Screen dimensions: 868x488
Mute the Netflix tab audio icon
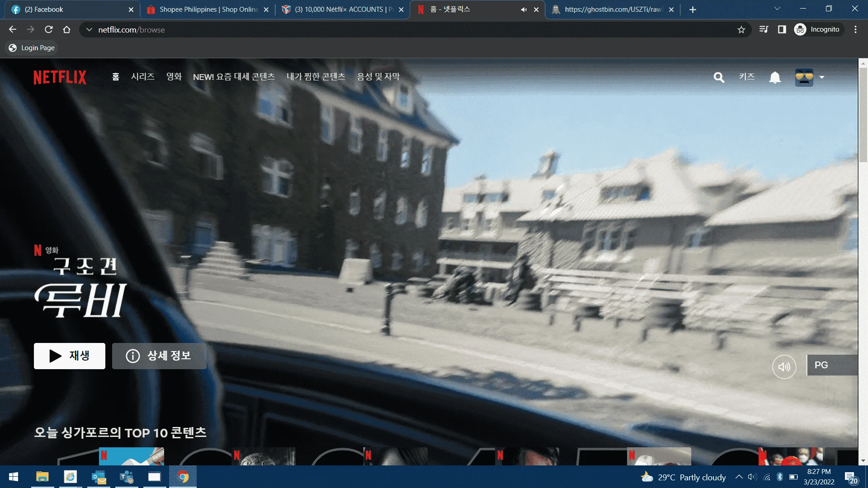coord(524,9)
